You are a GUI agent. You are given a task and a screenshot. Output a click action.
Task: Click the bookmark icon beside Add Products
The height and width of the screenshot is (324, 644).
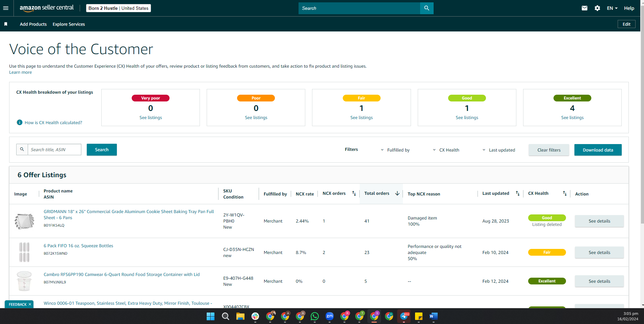[6, 24]
